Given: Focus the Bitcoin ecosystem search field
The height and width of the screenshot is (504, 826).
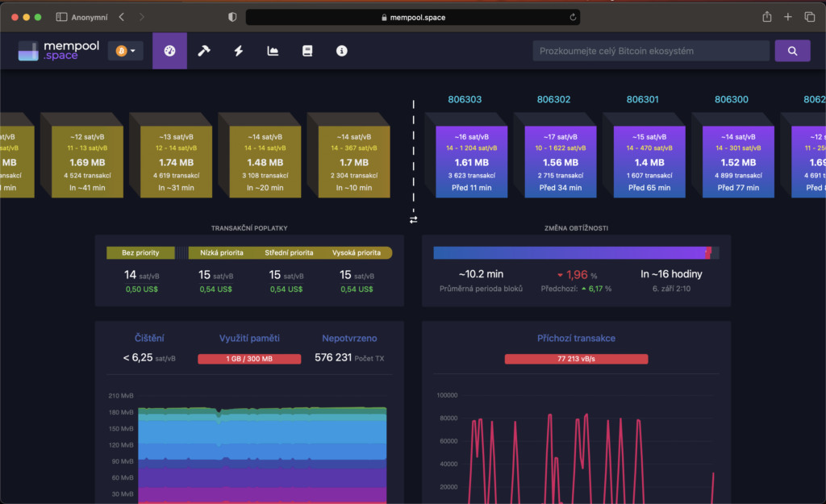Looking at the screenshot, I should (651, 51).
